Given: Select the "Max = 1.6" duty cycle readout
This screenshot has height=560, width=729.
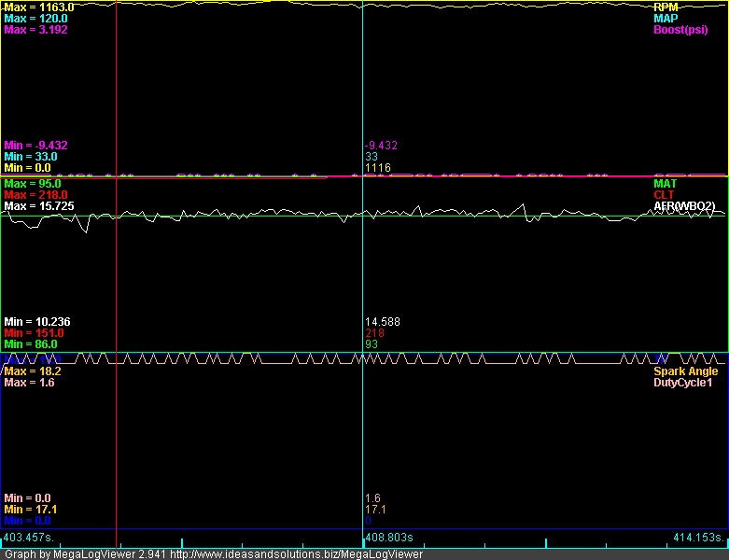Looking at the screenshot, I should 29,383.
